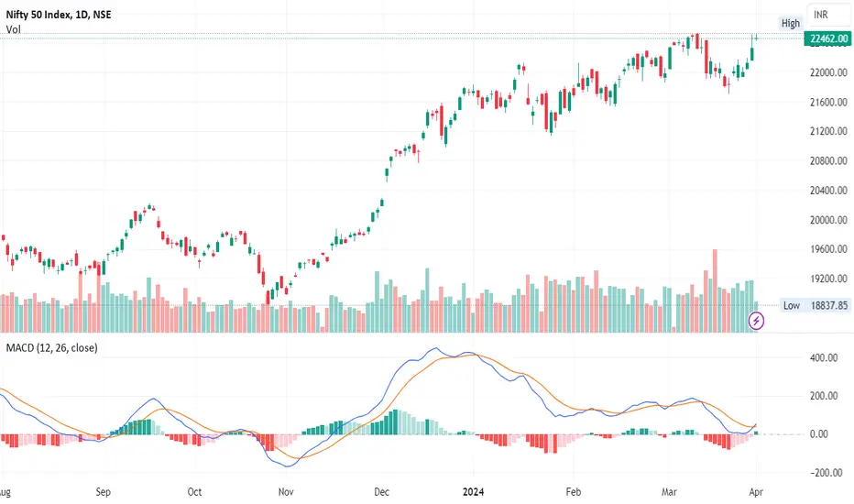This screenshot has width=854, height=504.
Task: Click the 22000.00 price scale label
Action: point(828,72)
